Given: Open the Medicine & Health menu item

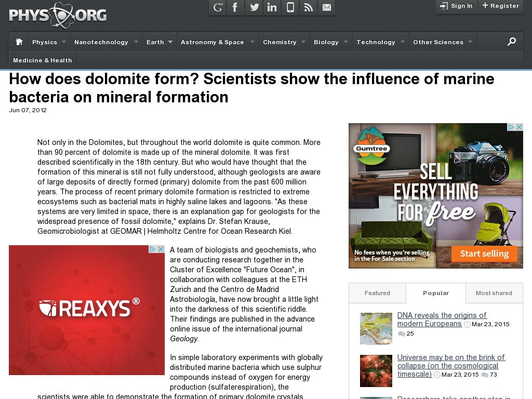Looking at the screenshot, I should (x=42, y=60).
